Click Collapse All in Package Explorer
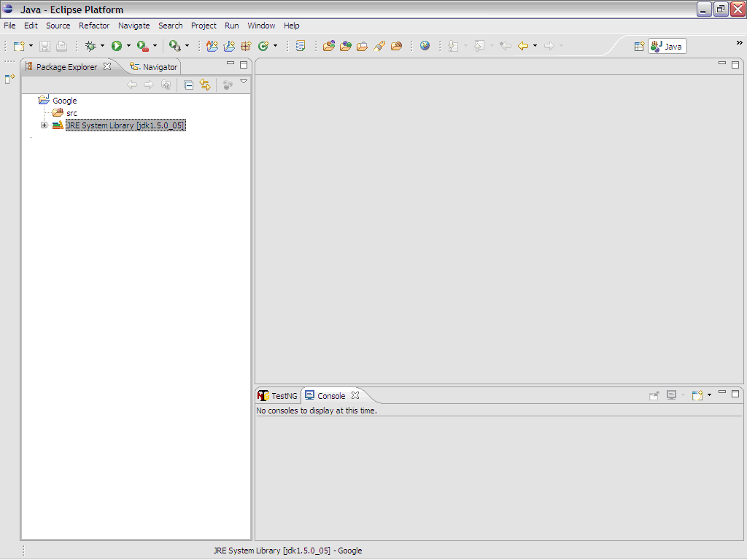The width and height of the screenshot is (747, 560). tap(189, 85)
